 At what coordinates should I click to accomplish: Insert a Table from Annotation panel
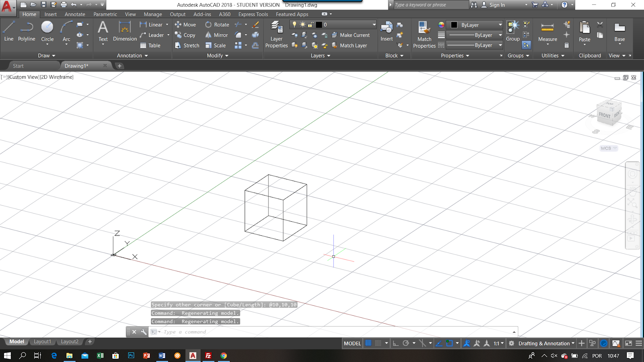(150, 45)
